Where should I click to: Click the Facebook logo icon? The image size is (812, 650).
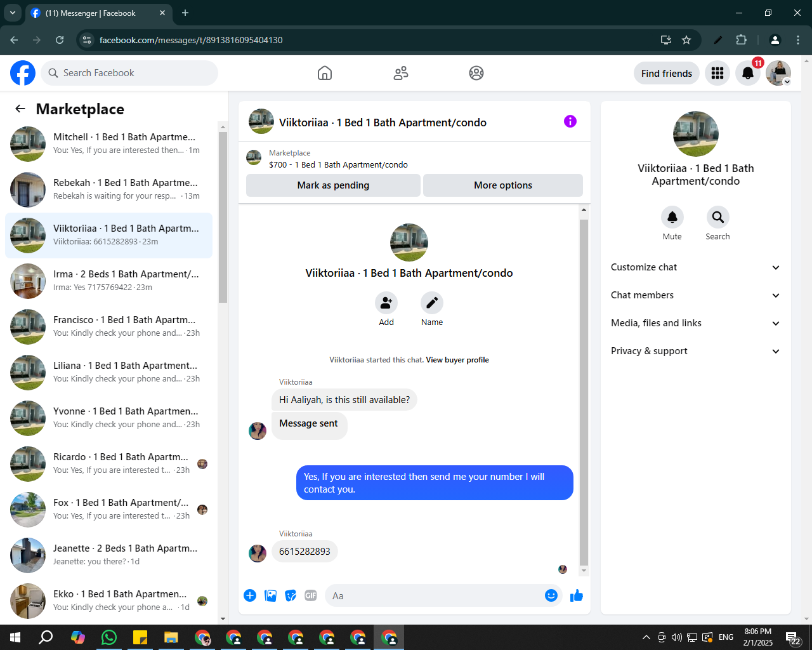point(23,73)
